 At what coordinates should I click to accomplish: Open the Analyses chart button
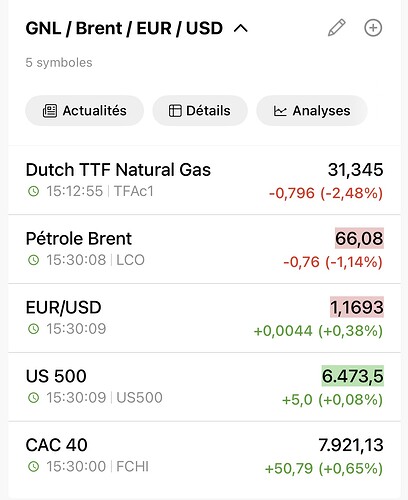click(x=312, y=111)
